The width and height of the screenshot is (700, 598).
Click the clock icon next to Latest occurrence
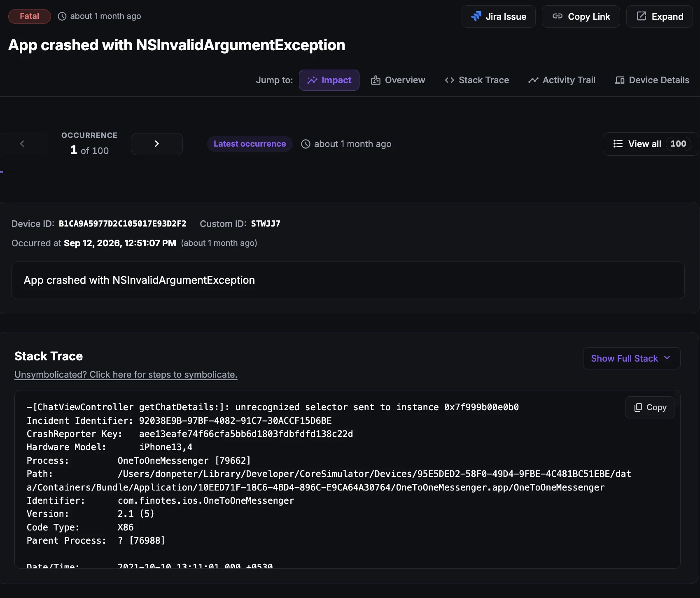(x=306, y=144)
